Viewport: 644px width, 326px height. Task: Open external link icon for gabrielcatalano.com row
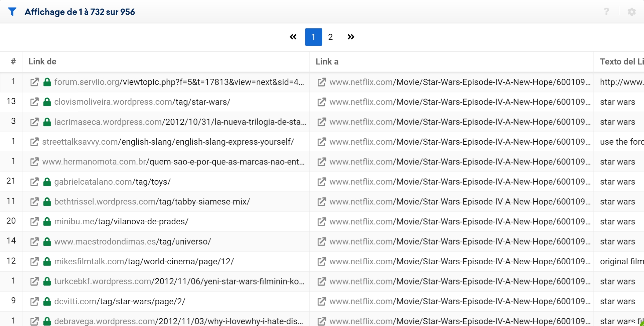[x=35, y=182]
